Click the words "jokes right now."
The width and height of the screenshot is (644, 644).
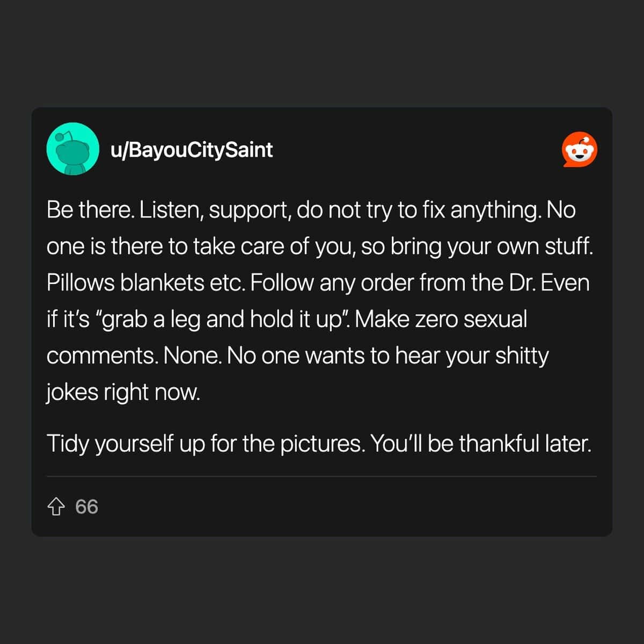tap(123, 392)
